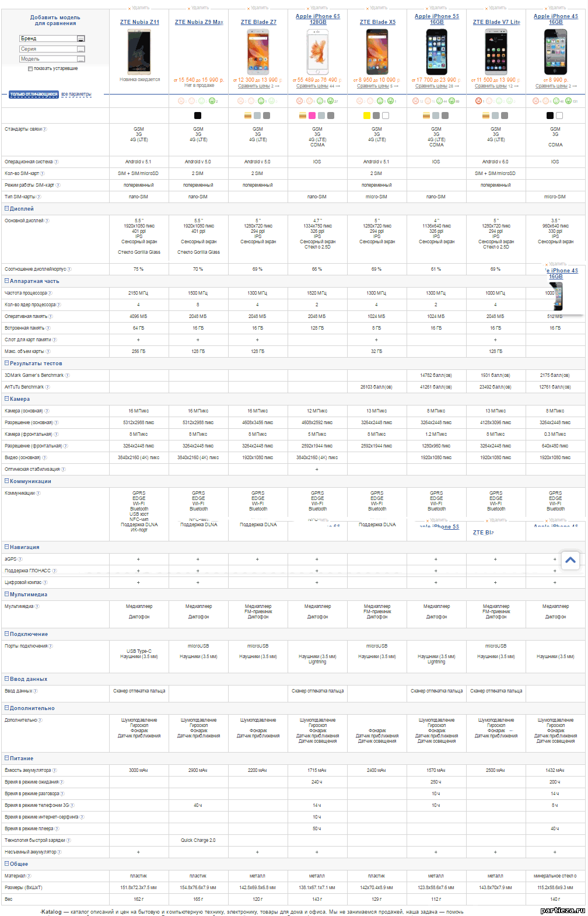Viewport: 588px width, 916px height.
Task: Open hint for 3DMark Gamer's Benchmark
Action: [x=67, y=376]
